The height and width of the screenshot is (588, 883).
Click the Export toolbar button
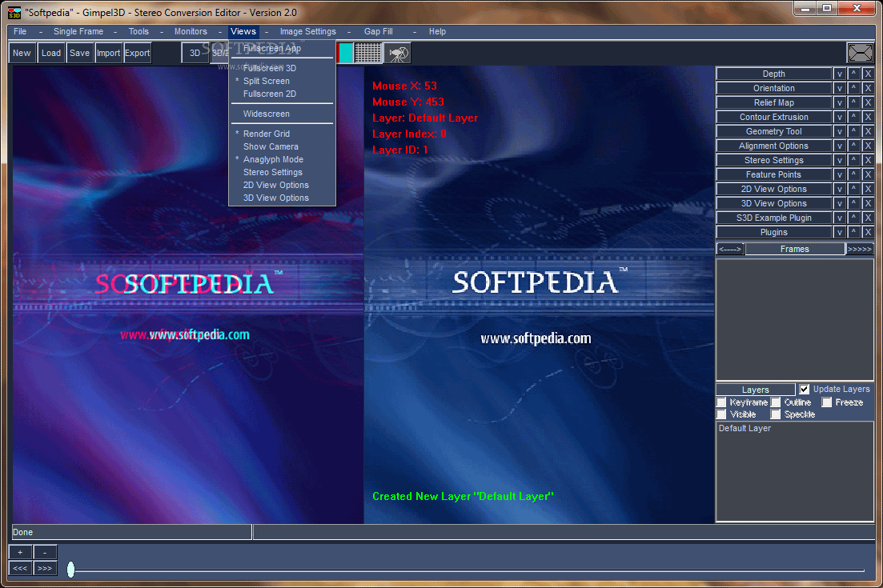(x=138, y=53)
